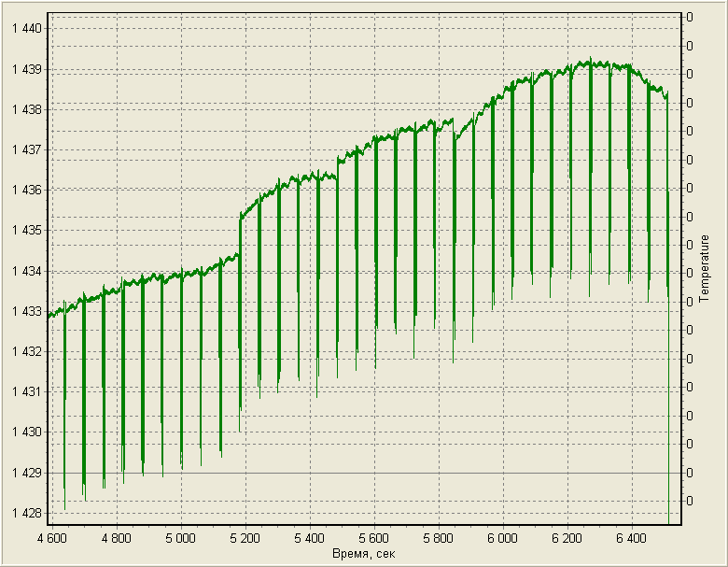
Task: Click the 6 000 time axis label
Action: click(502, 539)
